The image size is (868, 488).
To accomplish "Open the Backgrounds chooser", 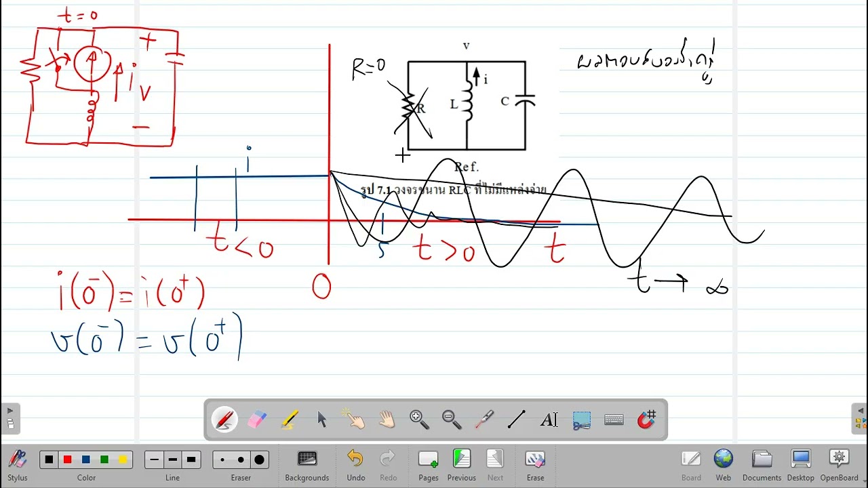I will click(307, 465).
